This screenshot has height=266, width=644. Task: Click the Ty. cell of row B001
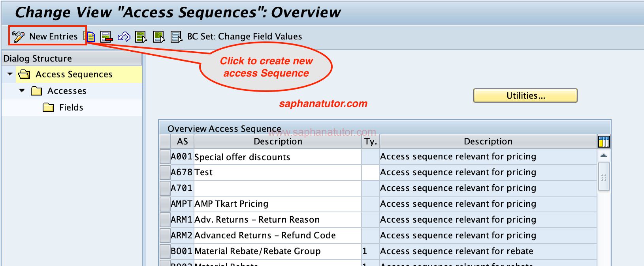[x=371, y=251]
